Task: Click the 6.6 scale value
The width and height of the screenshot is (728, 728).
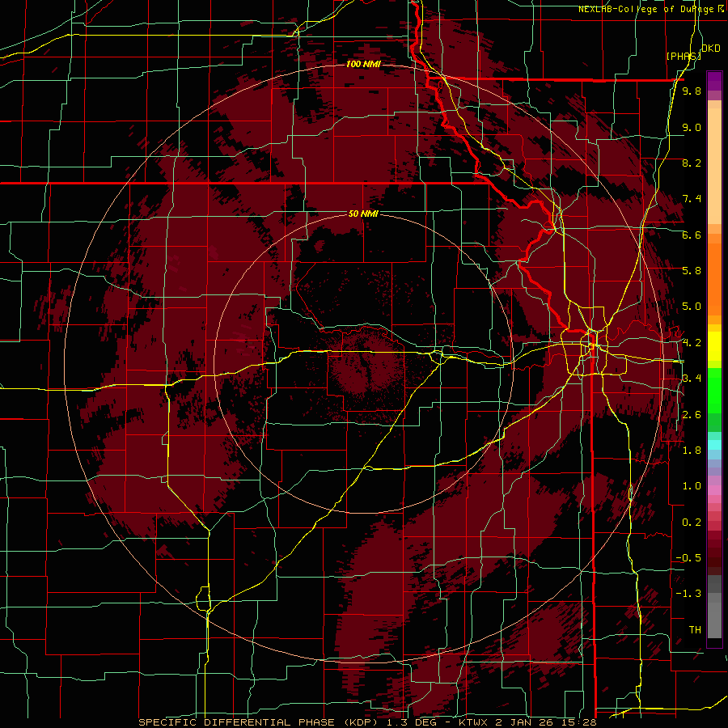Action: pyautogui.click(x=692, y=235)
